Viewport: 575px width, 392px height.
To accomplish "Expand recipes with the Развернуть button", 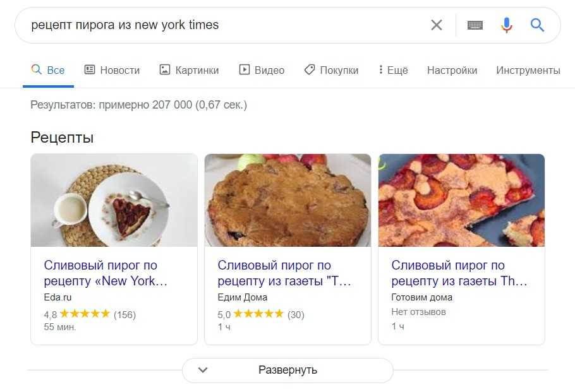I will (287, 370).
